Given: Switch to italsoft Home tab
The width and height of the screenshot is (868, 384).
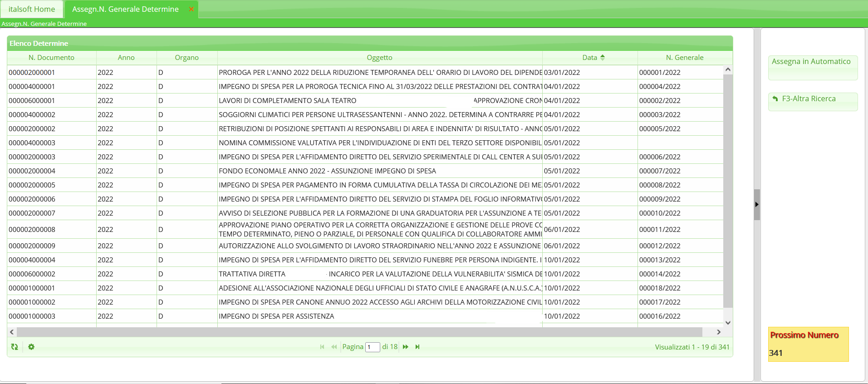Looking at the screenshot, I should (x=32, y=9).
